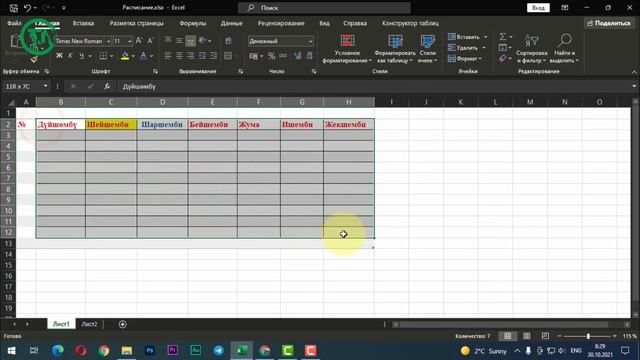Click the Поделиться share button
The height and width of the screenshot is (360, 640).
click(609, 23)
